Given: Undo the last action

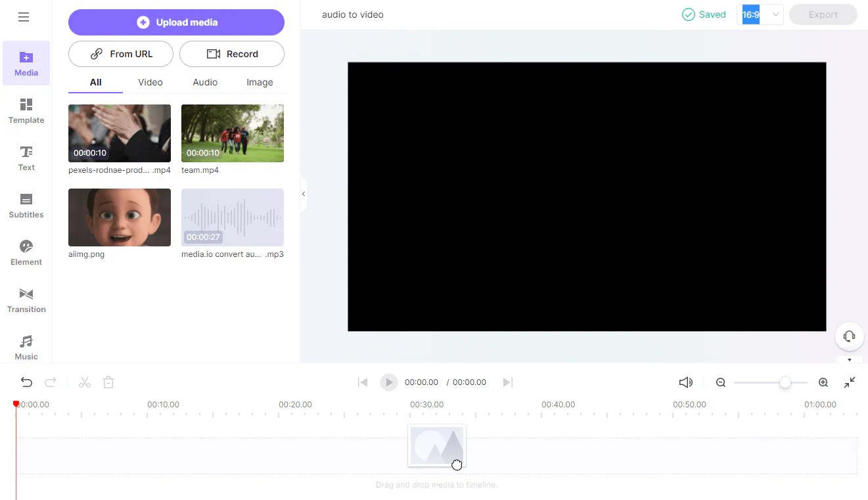Looking at the screenshot, I should pyautogui.click(x=26, y=382).
